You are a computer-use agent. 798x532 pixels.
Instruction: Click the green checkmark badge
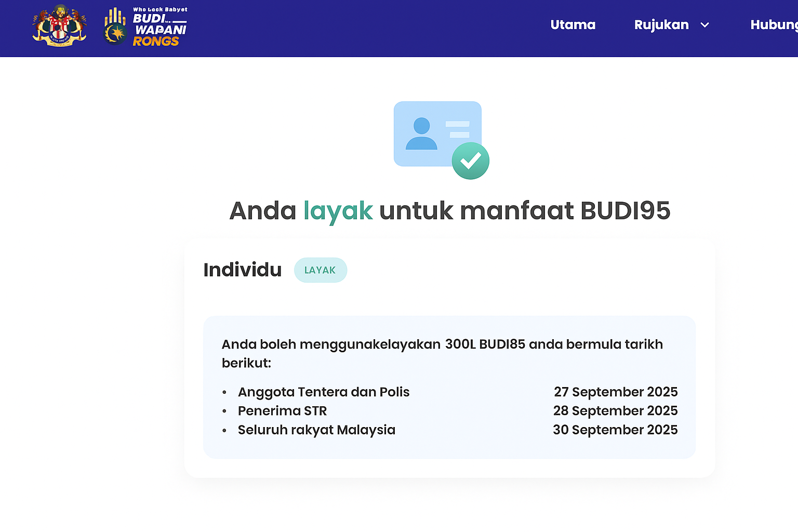(470, 161)
